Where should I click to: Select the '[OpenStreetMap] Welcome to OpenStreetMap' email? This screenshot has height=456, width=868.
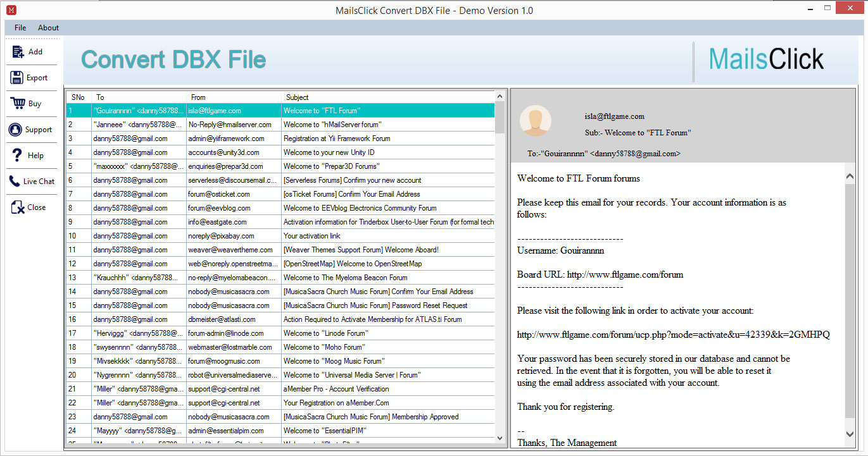[x=280, y=264]
